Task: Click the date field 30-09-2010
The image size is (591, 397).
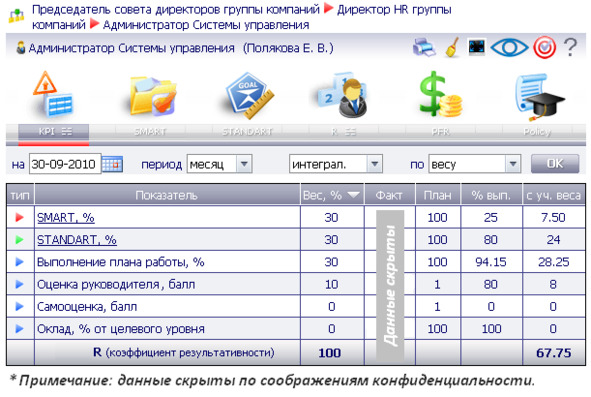Action: tap(64, 164)
